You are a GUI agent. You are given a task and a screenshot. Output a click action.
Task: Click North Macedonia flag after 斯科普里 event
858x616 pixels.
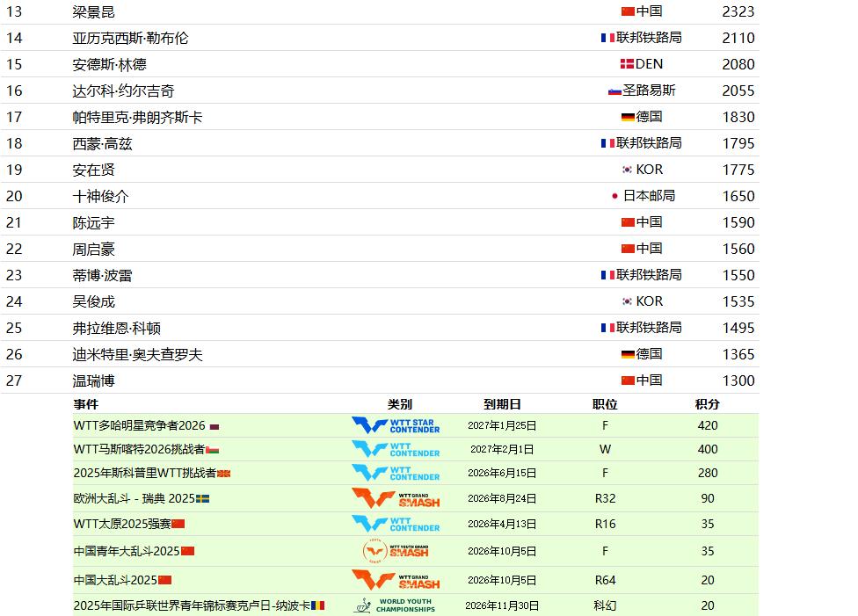click(224, 474)
